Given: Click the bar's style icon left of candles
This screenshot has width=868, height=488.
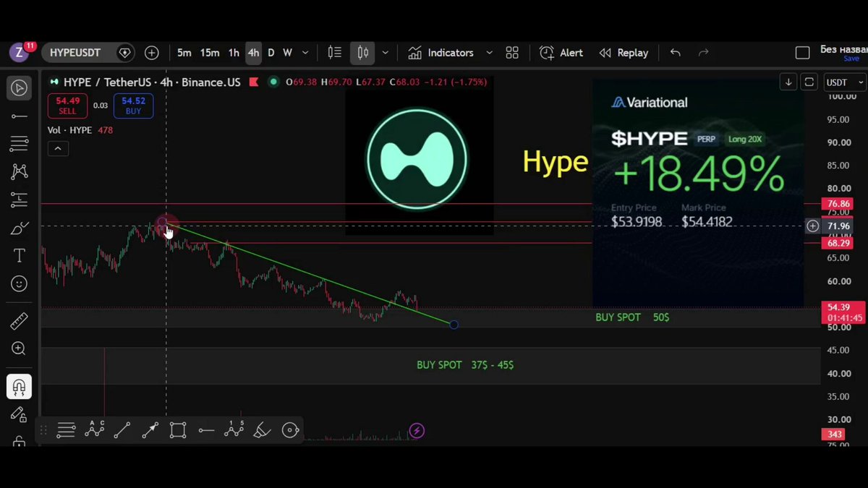Looking at the screenshot, I should click(334, 53).
